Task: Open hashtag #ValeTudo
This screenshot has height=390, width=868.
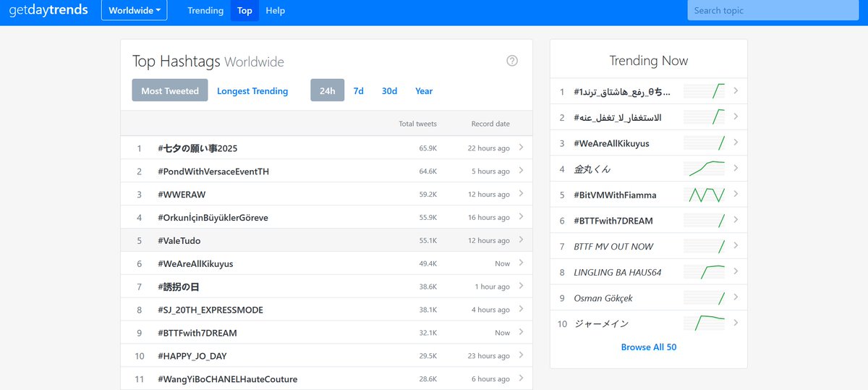Action: click(179, 240)
